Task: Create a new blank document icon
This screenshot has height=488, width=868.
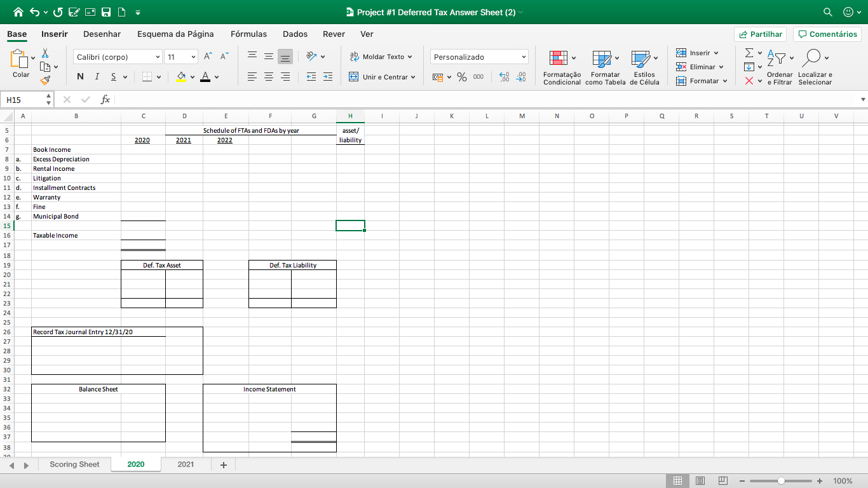Action: click(x=122, y=12)
